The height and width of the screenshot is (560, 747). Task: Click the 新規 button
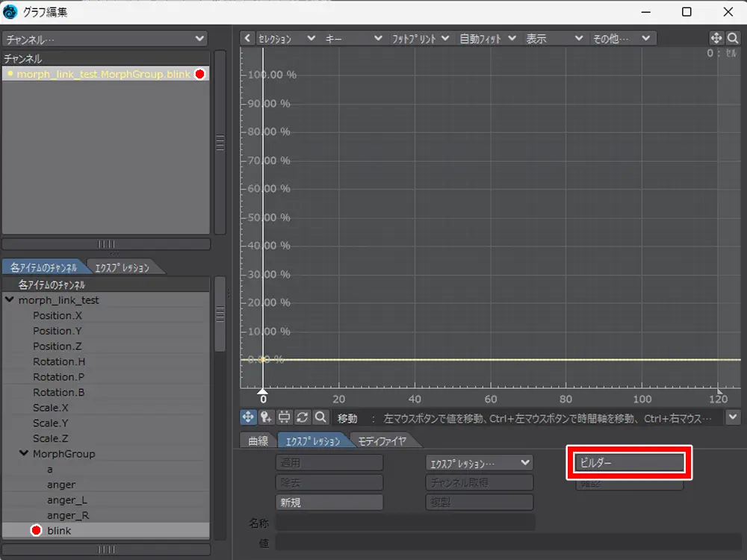329,503
